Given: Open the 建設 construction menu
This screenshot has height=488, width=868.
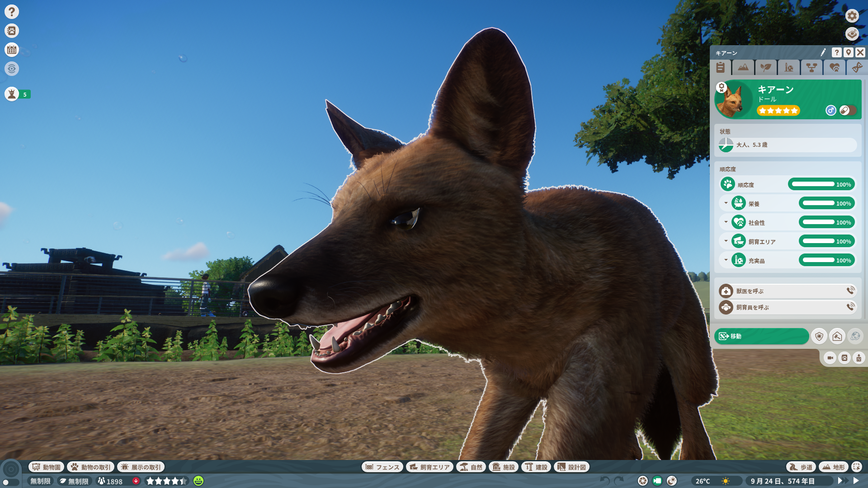Looking at the screenshot, I should click(536, 467).
